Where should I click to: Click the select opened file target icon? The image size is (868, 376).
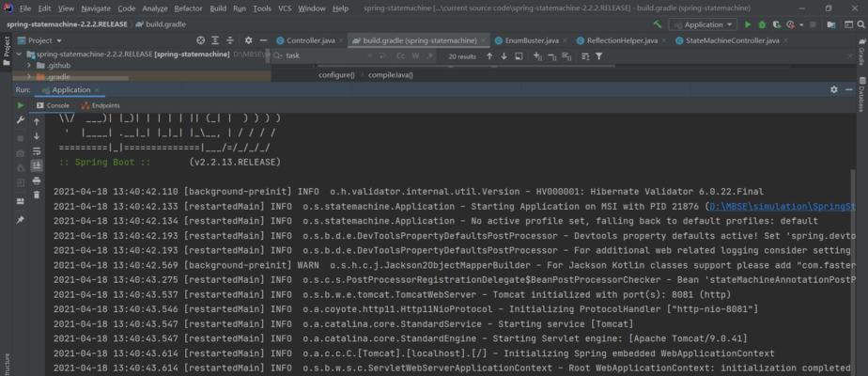point(201,40)
